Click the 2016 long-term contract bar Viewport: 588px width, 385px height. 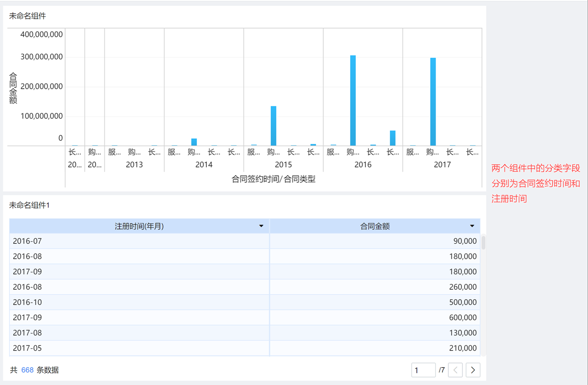point(392,138)
